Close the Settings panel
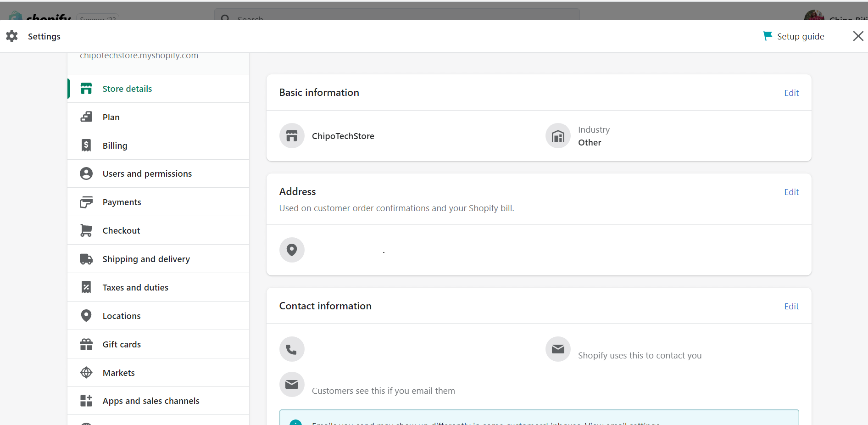Image resolution: width=868 pixels, height=425 pixels. pyautogui.click(x=858, y=36)
